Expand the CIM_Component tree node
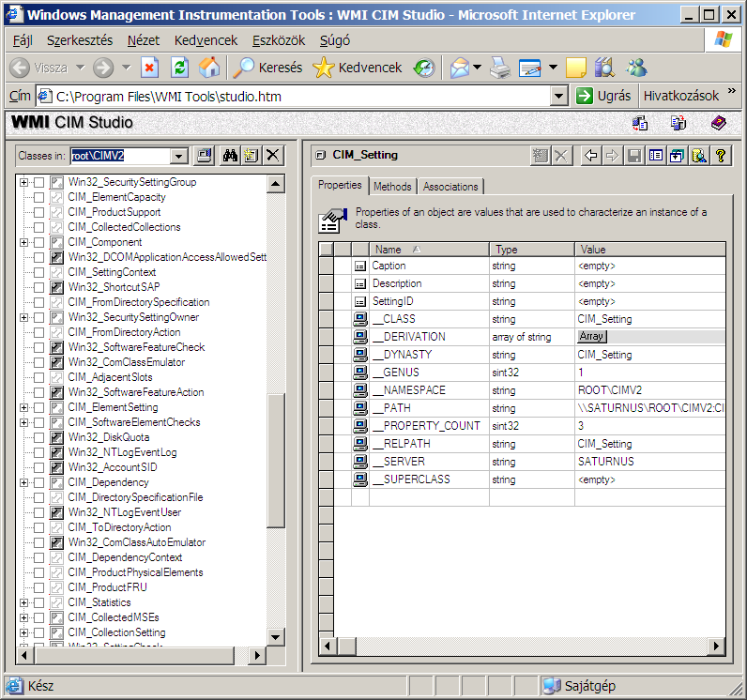The height and width of the screenshot is (700, 747). click(24, 242)
